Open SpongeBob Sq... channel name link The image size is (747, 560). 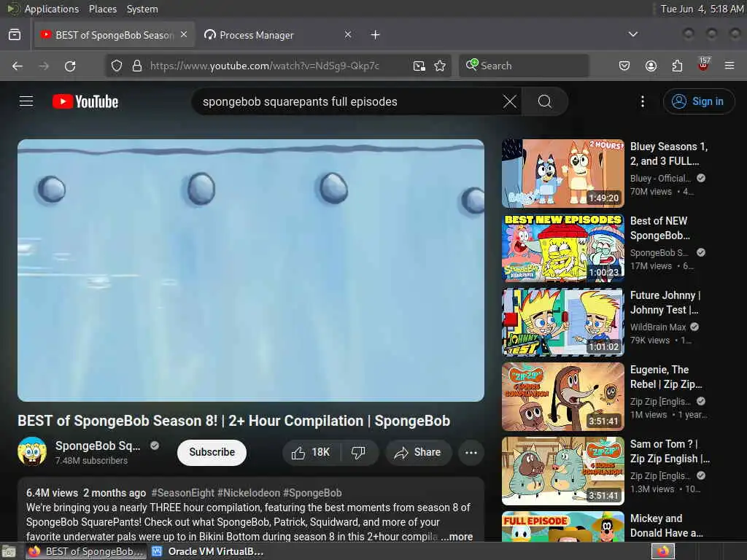coord(98,446)
